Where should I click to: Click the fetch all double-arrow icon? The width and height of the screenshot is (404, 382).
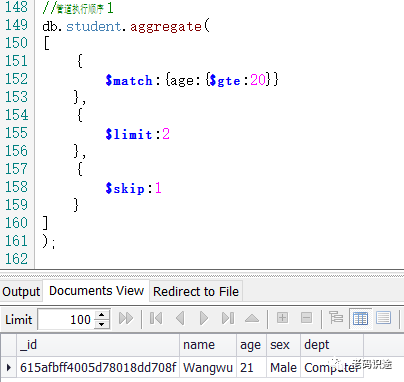coord(126,319)
